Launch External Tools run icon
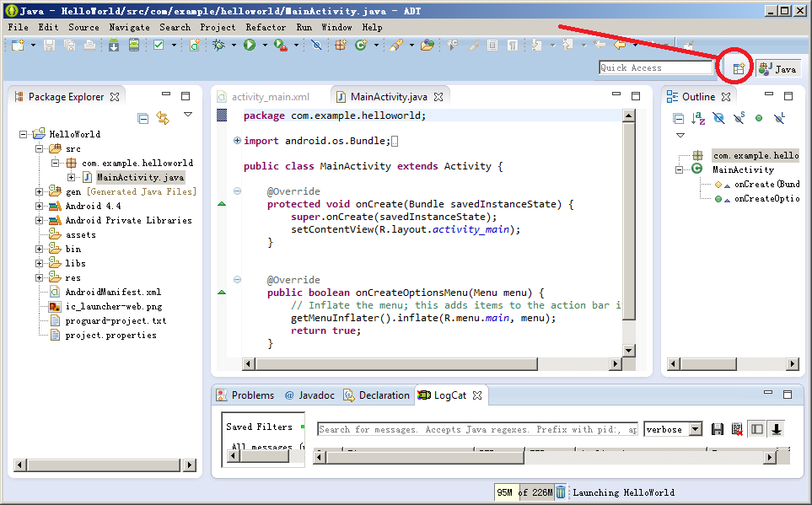This screenshot has height=505, width=812. pyautogui.click(x=281, y=46)
